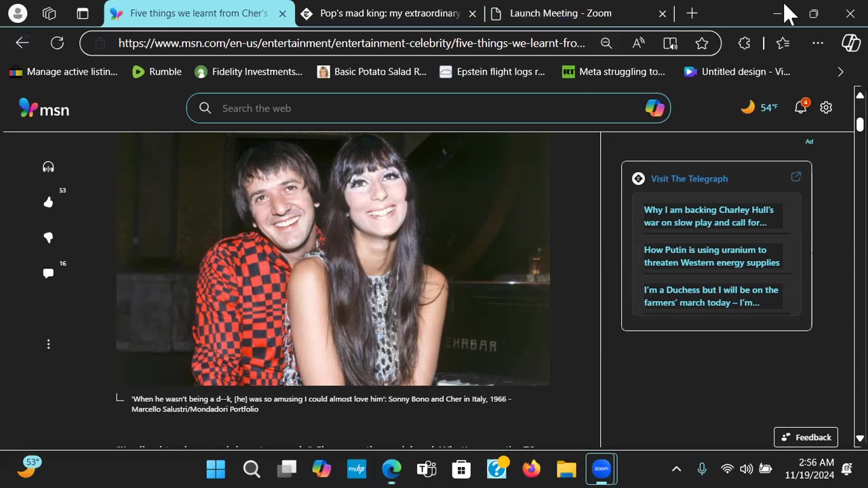
Task: Open Untitled design bookmark
Action: point(737,71)
